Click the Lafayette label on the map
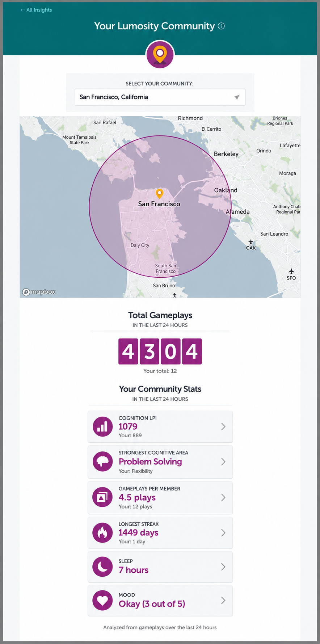The height and width of the screenshot is (644, 320). tap(290, 146)
